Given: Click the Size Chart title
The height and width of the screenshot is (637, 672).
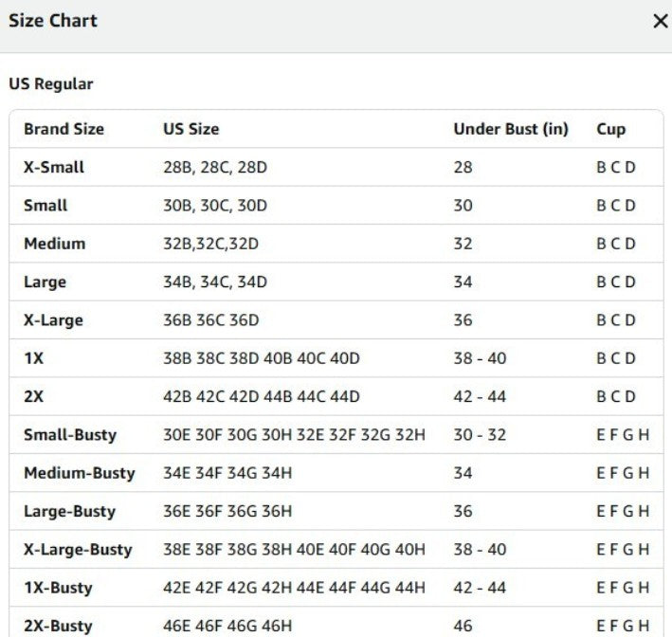Looking at the screenshot, I should pos(53,21).
